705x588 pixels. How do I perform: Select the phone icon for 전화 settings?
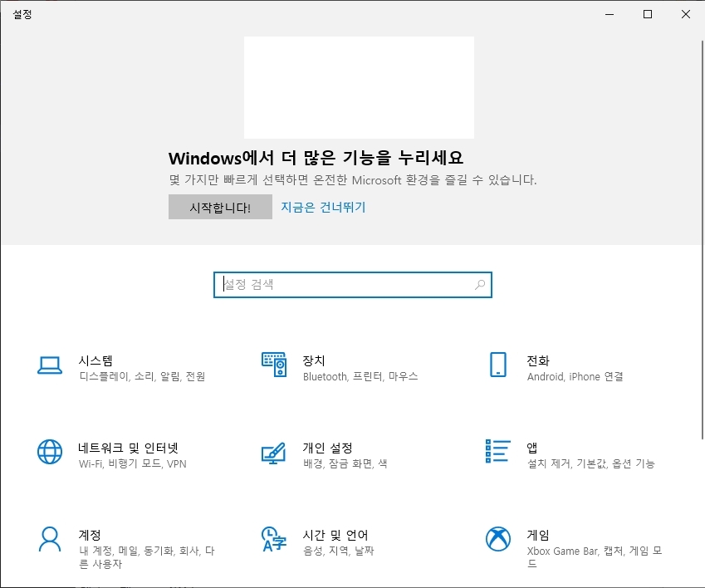pos(497,364)
